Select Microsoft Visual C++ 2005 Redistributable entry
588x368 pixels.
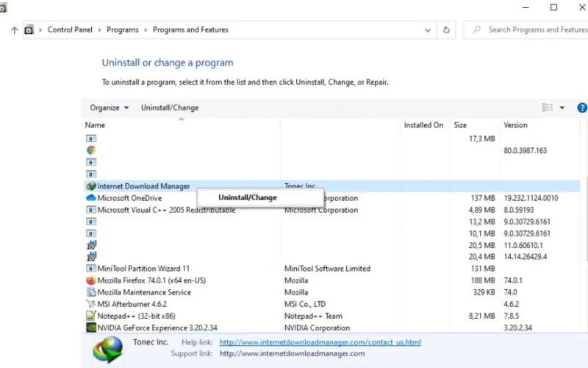(166, 210)
